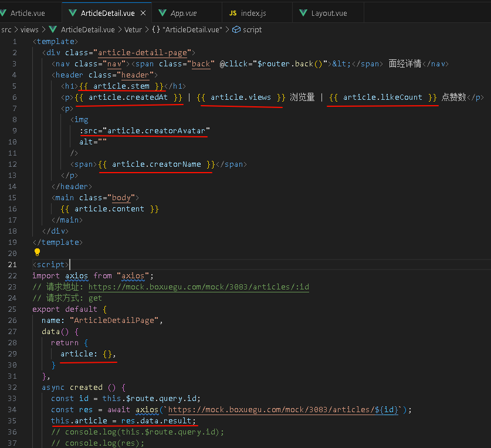Click the lightbulb quick-fix icon

tap(38, 252)
